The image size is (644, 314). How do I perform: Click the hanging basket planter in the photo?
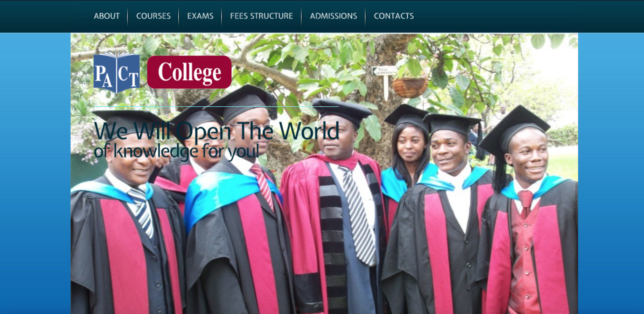tap(410, 88)
